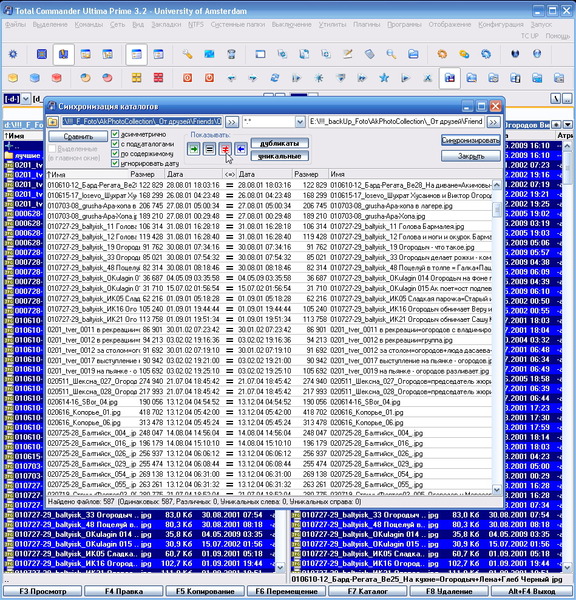Click the дубликаты button
Viewport: 576px width, 600px height.
(x=279, y=143)
